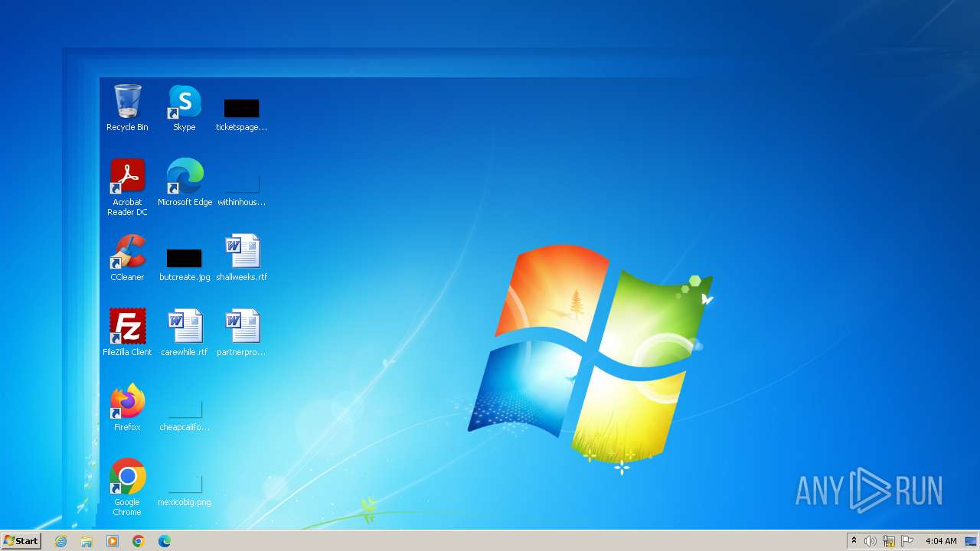Click the Show desktop button
980x551 pixels.
tap(972, 541)
